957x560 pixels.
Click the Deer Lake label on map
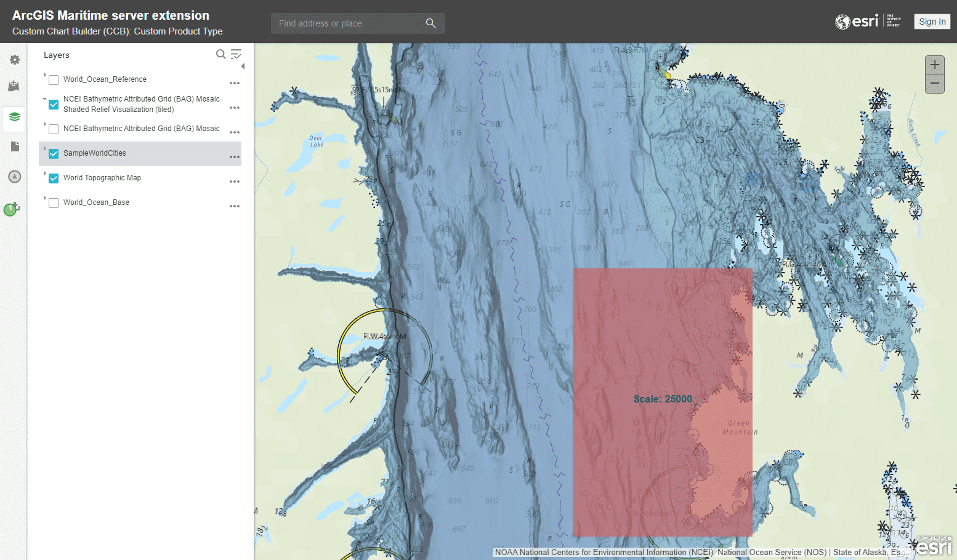pos(316,141)
